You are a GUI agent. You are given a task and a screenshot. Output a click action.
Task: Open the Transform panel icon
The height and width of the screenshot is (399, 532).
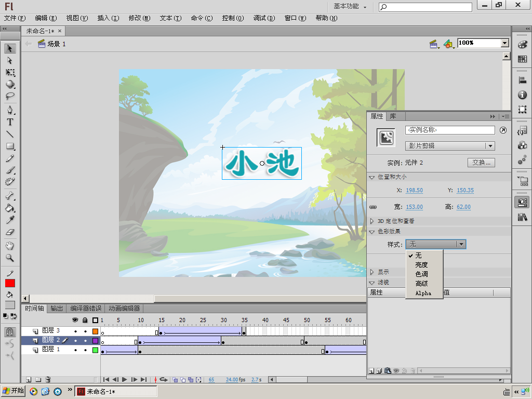[x=522, y=109]
